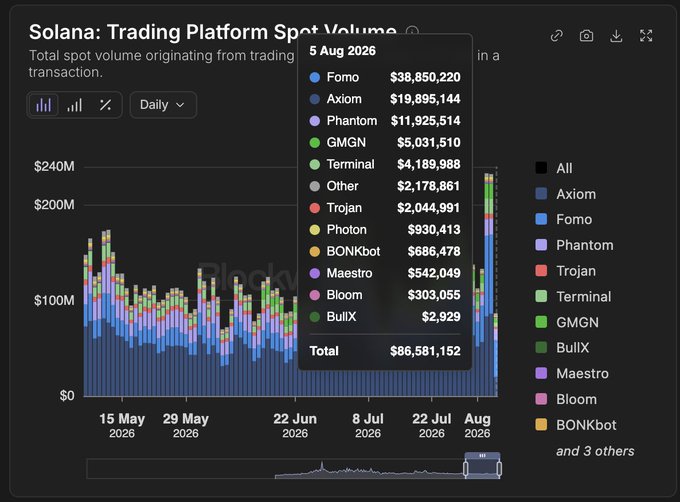Click the Fomo blue dot in tooltip
Screen dimensions: 680x502
[315, 77]
